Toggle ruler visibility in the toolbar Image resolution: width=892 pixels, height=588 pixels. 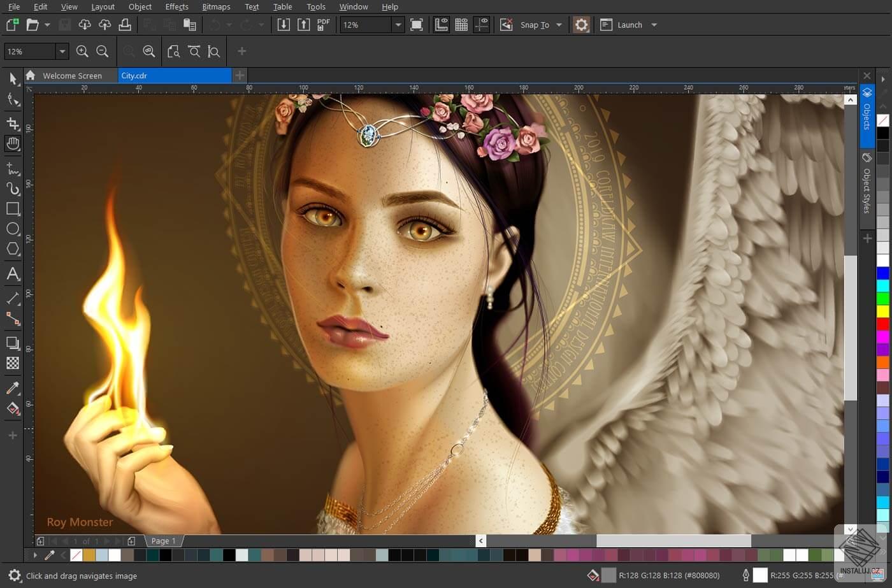[441, 24]
